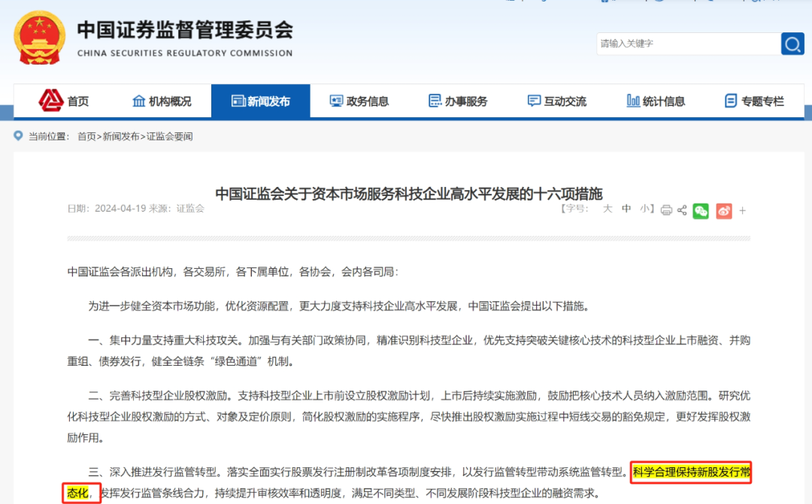This screenshot has width=812, height=504.
Task: Open the 统计信息 section
Action: point(657,100)
